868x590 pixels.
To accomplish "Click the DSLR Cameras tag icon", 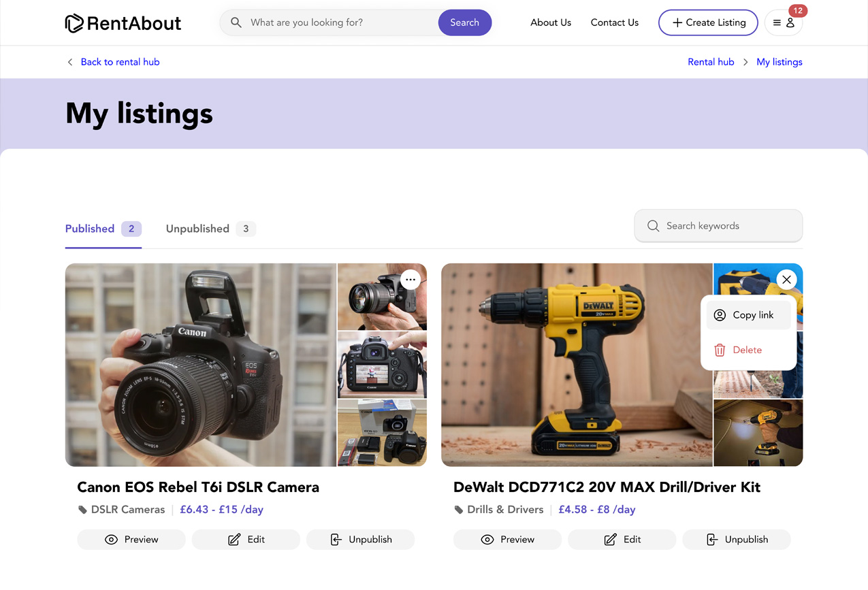I will (x=82, y=510).
